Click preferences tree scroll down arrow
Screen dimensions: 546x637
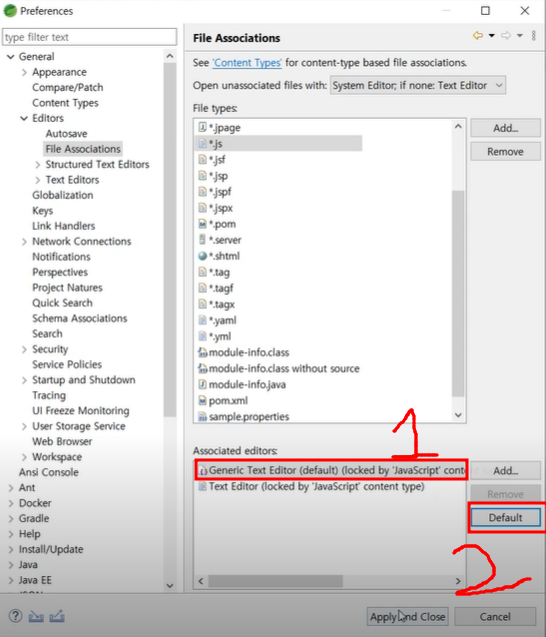(x=170, y=585)
